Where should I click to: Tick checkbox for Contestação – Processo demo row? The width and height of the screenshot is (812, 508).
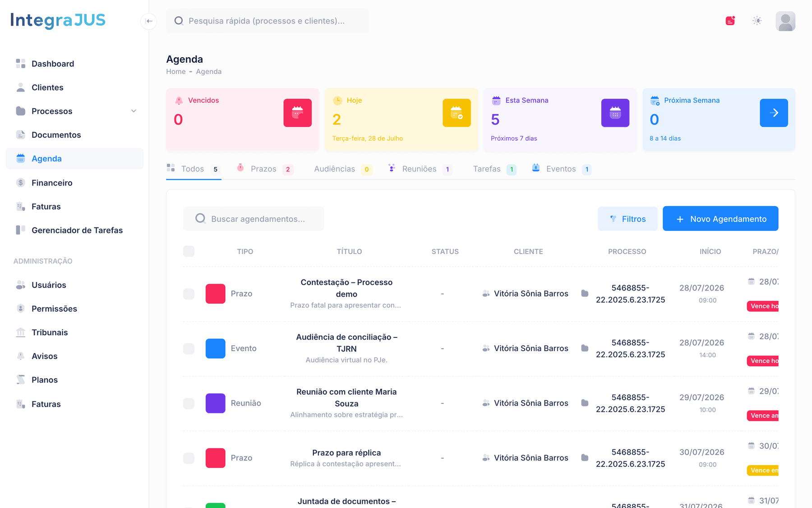pos(189,294)
